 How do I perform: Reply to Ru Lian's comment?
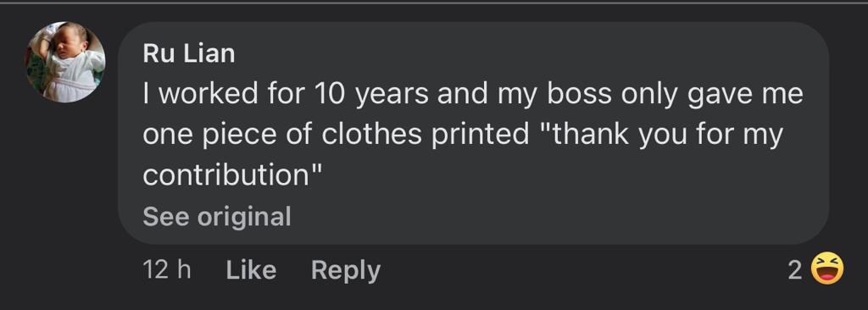[x=346, y=271]
